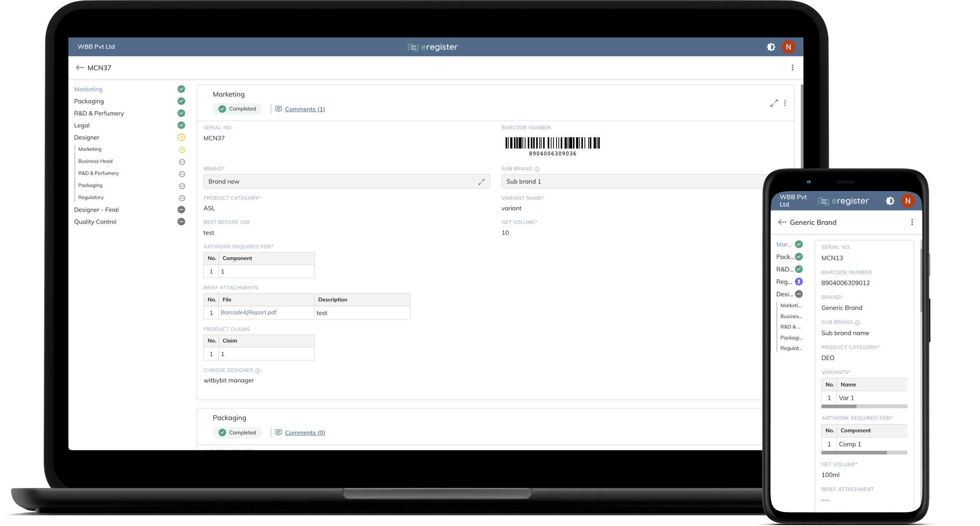Select Packaging in the left navigation
This screenshot has width=980, height=526.
pyautogui.click(x=89, y=101)
